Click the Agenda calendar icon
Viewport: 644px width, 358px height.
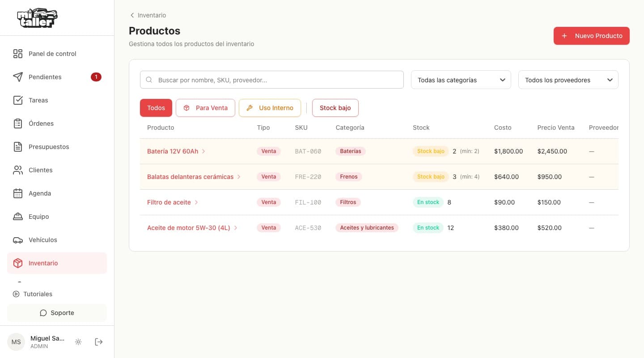click(18, 193)
